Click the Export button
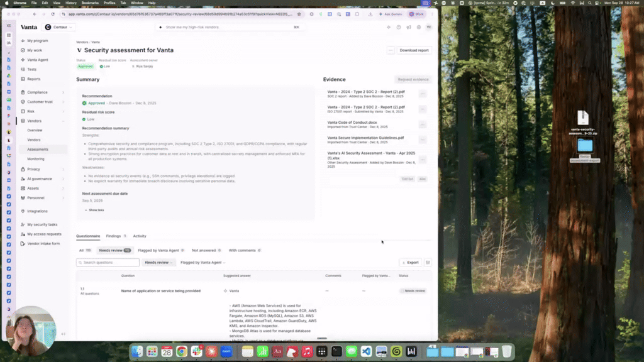This screenshot has height=362, width=644. (x=410, y=262)
